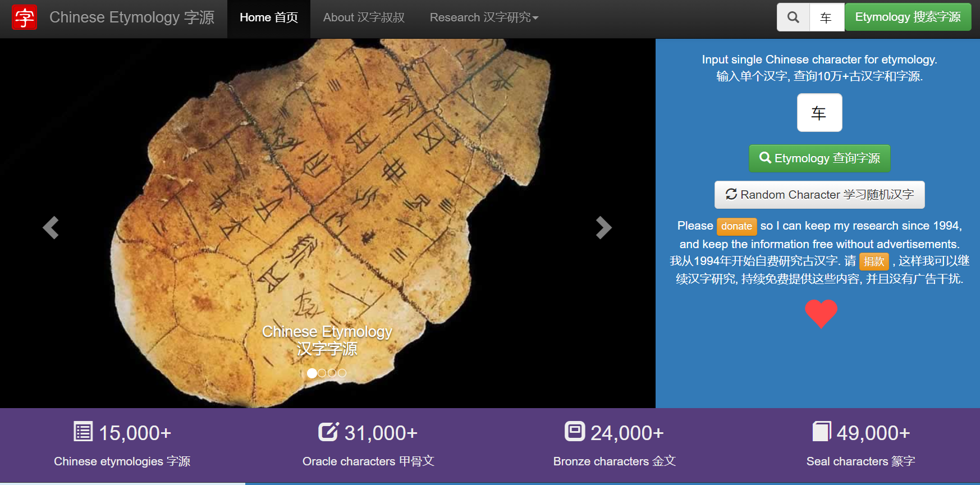This screenshot has width=980, height=485.
Task: Focus the large character input box showing 车
Action: (819, 113)
